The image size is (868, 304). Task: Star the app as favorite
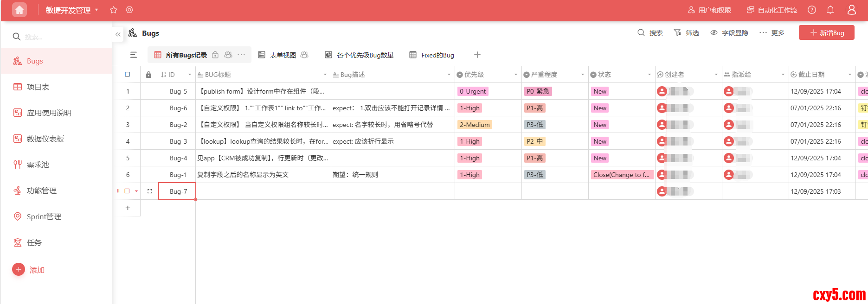pyautogui.click(x=114, y=10)
